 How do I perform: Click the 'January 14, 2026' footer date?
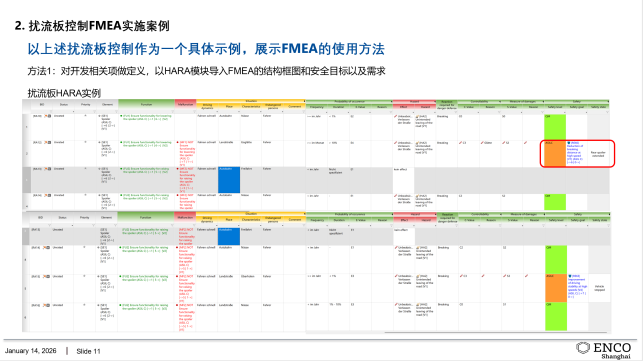[x=30, y=351]
